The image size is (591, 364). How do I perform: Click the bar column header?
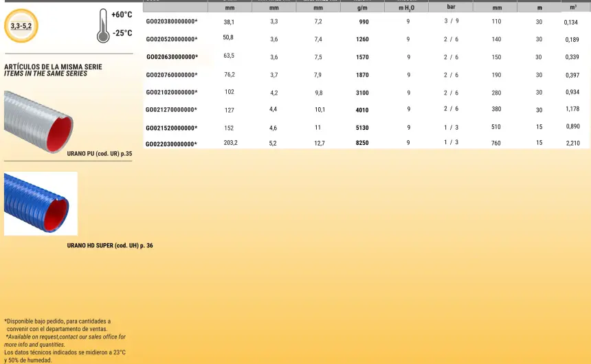tap(451, 7)
